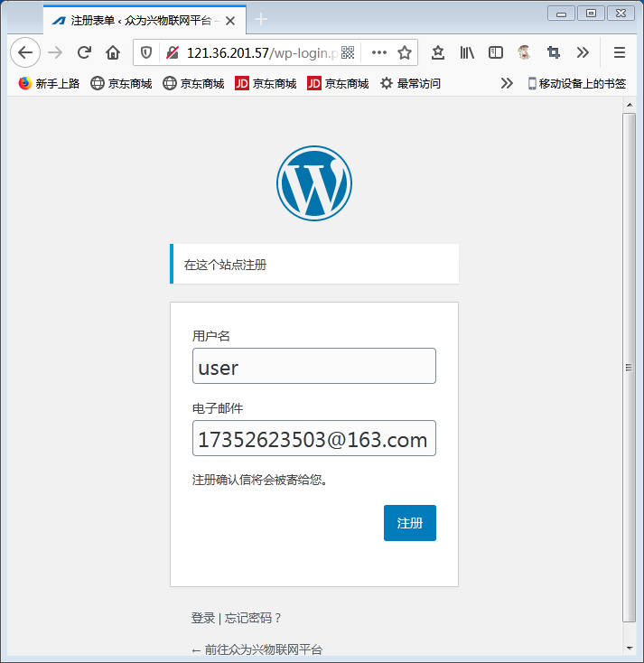This screenshot has width=644, height=663.
Task: Open the first JD logo 京东商城 bookmark
Action: coord(266,83)
